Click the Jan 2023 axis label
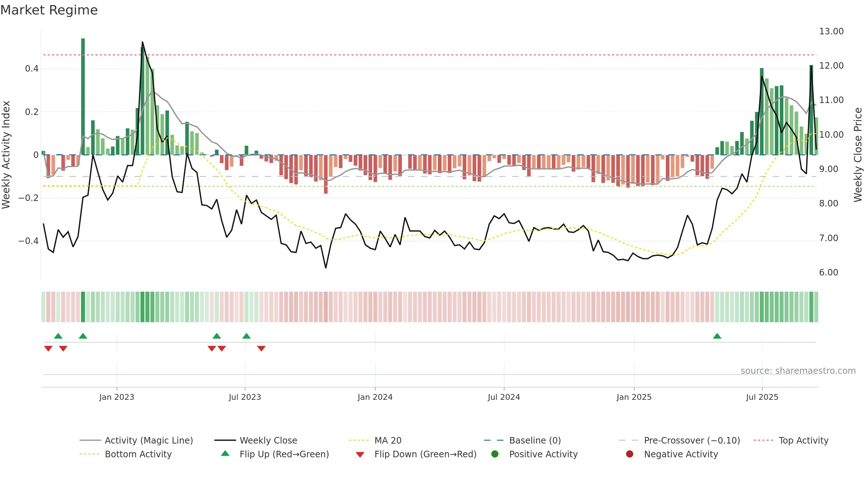868x488 pixels. point(117,397)
